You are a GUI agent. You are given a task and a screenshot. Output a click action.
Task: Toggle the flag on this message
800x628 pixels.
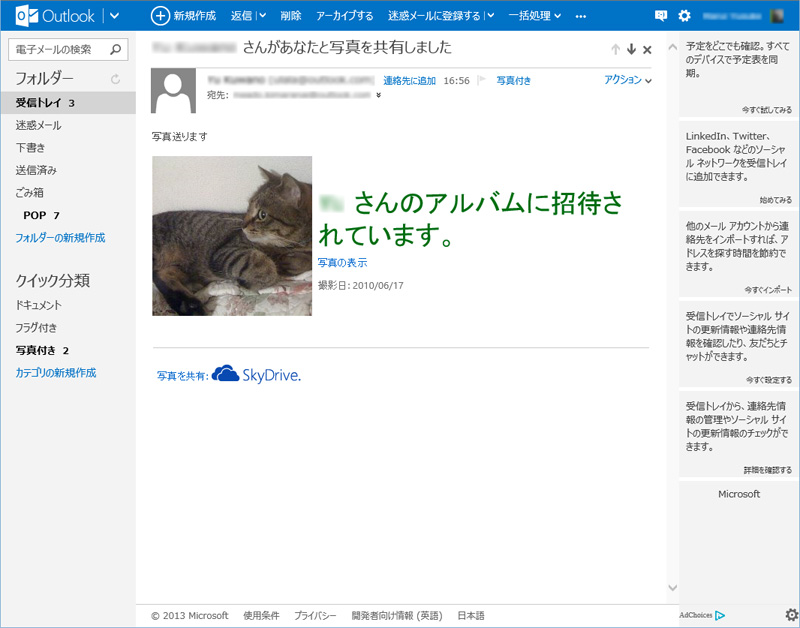481,80
